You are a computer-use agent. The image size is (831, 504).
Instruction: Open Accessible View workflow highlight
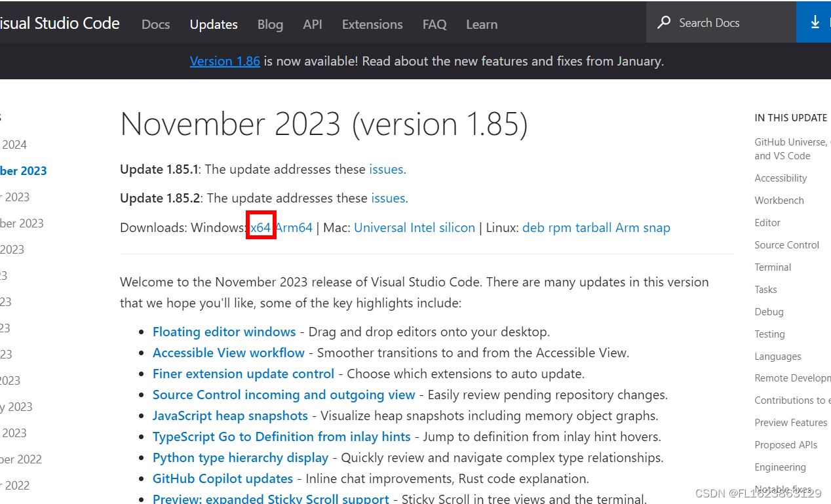pyautogui.click(x=229, y=353)
